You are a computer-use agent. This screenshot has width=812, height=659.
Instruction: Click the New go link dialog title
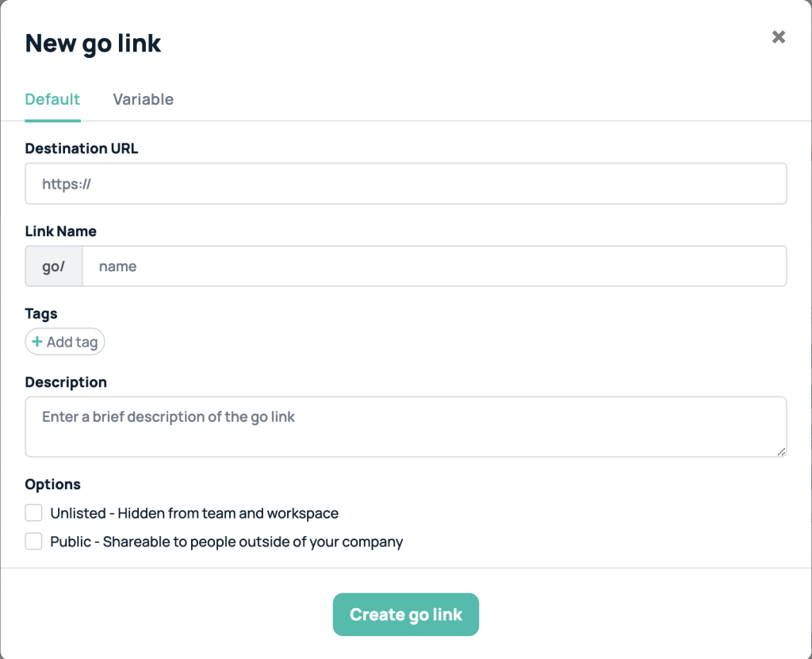coord(93,44)
